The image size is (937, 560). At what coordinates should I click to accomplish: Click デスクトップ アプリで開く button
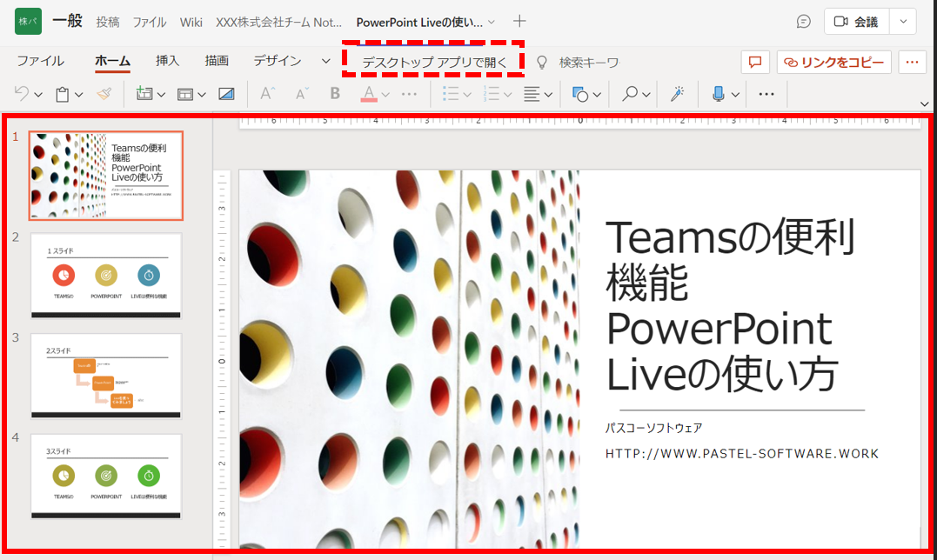click(434, 62)
